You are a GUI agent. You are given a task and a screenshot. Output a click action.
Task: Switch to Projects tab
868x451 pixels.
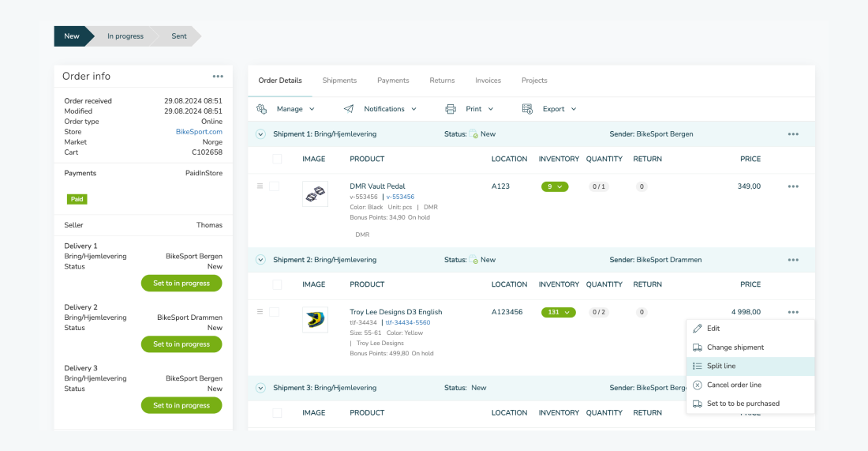point(534,81)
